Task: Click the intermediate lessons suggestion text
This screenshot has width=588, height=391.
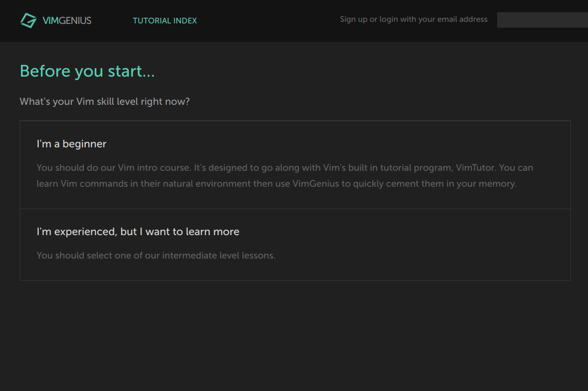Action: (x=156, y=255)
